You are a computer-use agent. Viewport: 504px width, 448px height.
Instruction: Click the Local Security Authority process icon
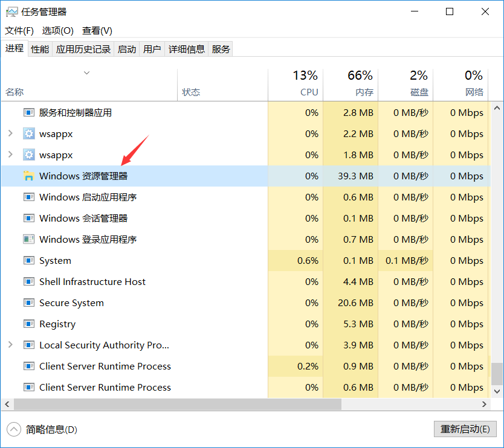click(29, 345)
